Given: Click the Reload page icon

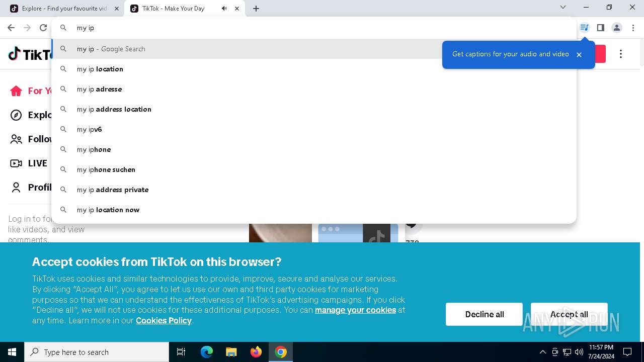Looking at the screenshot, I should pos(43,28).
